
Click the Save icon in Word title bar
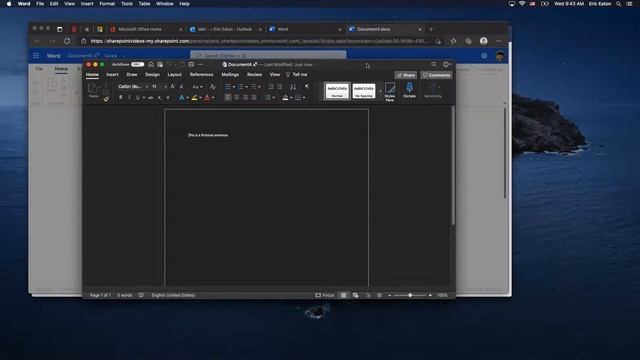coord(160,64)
